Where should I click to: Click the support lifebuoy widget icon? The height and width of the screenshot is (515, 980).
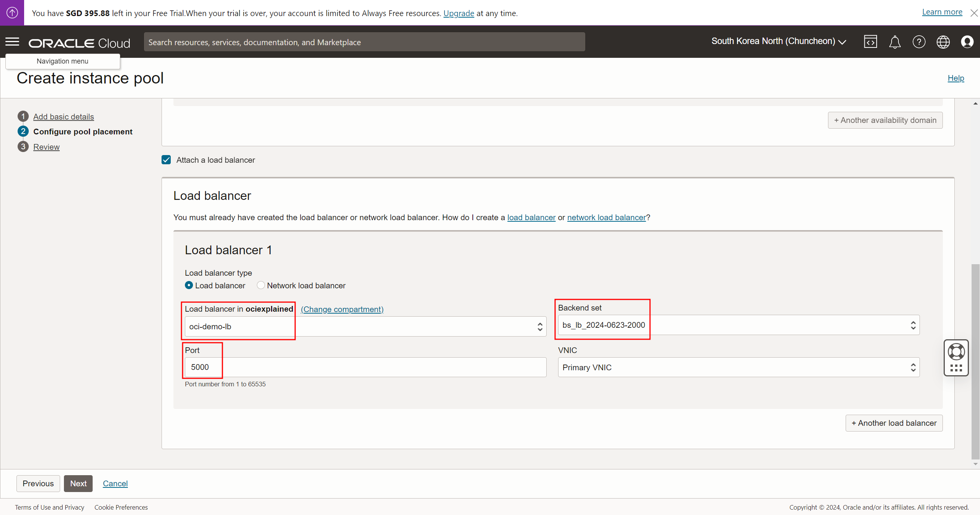pyautogui.click(x=956, y=352)
